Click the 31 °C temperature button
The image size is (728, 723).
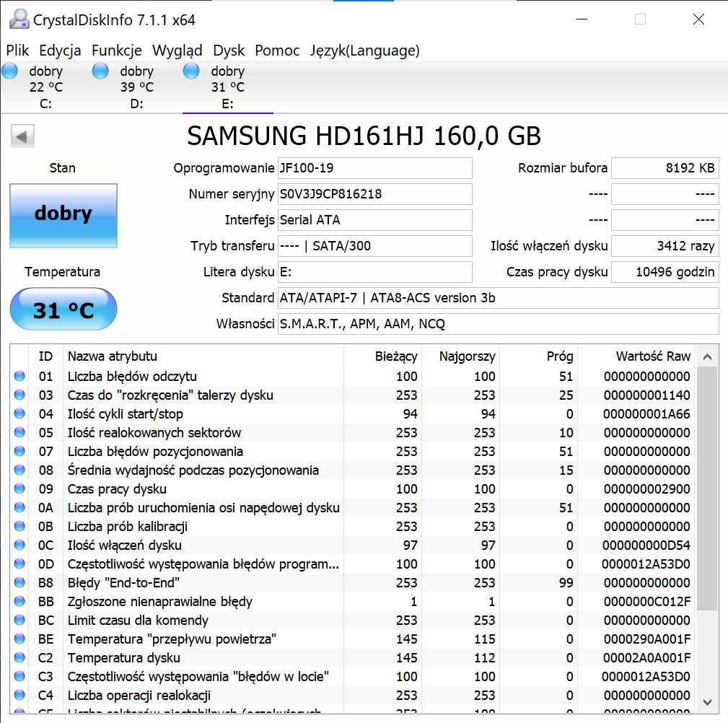pos(63,310)
